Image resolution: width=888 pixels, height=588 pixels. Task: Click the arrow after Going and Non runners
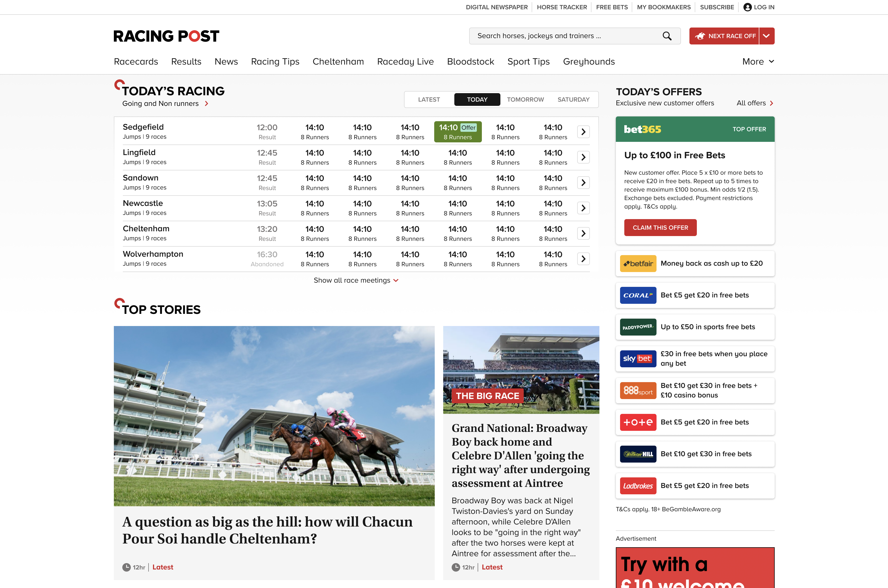206,103
